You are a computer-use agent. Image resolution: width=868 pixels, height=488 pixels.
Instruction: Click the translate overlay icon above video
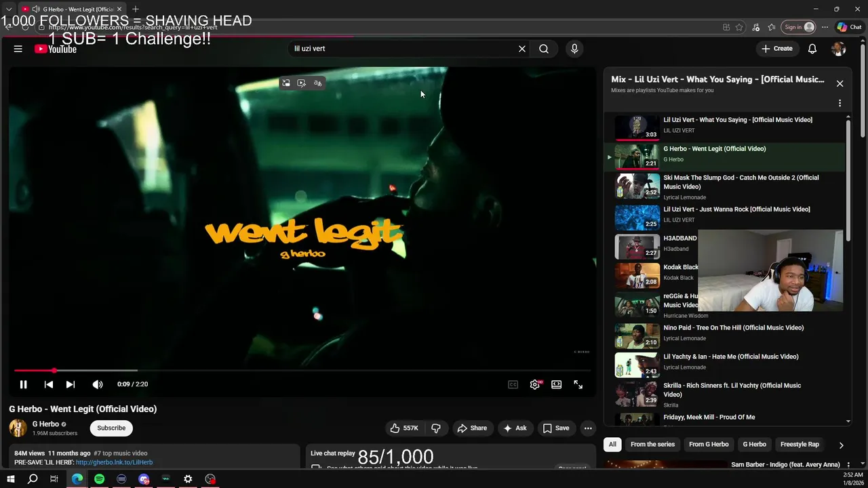click(317, 83)
